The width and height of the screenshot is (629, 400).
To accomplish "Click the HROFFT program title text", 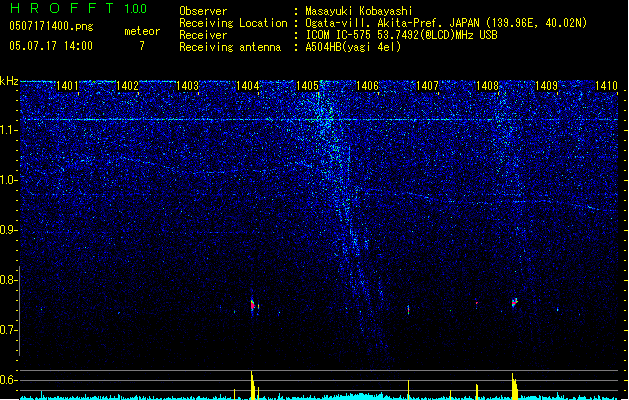I will [62, 8].
